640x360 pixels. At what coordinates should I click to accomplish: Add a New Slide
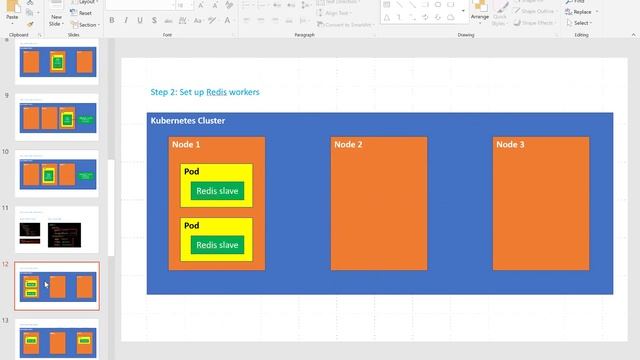click(x=56, y=14)
